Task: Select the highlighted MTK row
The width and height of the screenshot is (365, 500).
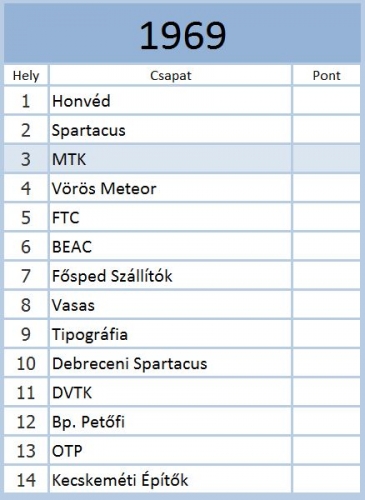Action: (182, 159)
